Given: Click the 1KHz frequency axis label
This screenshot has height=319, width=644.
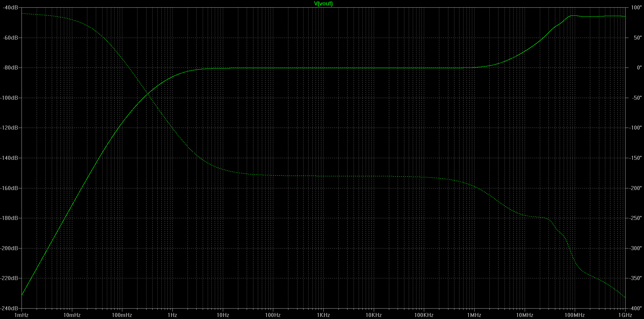Looking at the screenshot, I should click(x=323, y=315).
